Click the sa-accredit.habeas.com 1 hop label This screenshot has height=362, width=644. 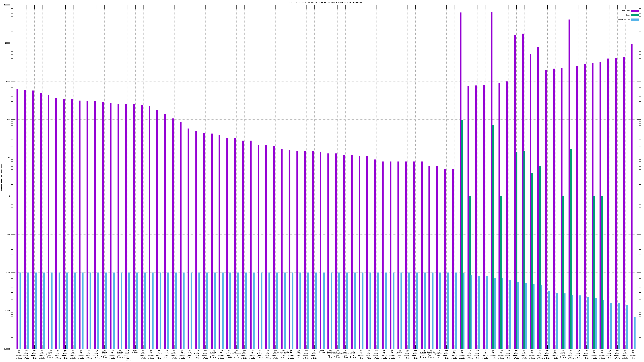pos(283,354)
